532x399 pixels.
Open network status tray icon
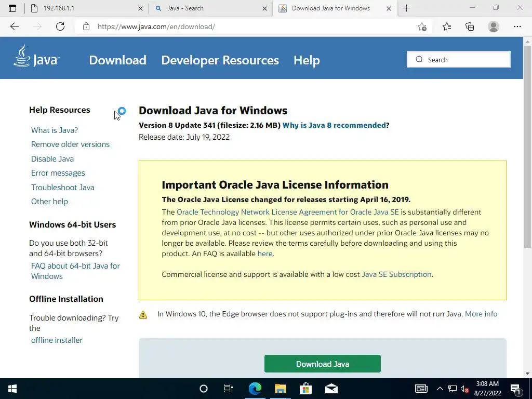click(x=453, y=389)
